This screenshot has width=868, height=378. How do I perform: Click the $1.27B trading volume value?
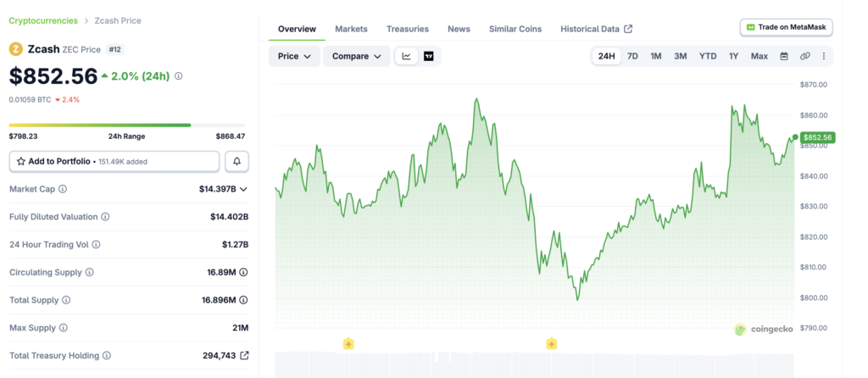236,245
